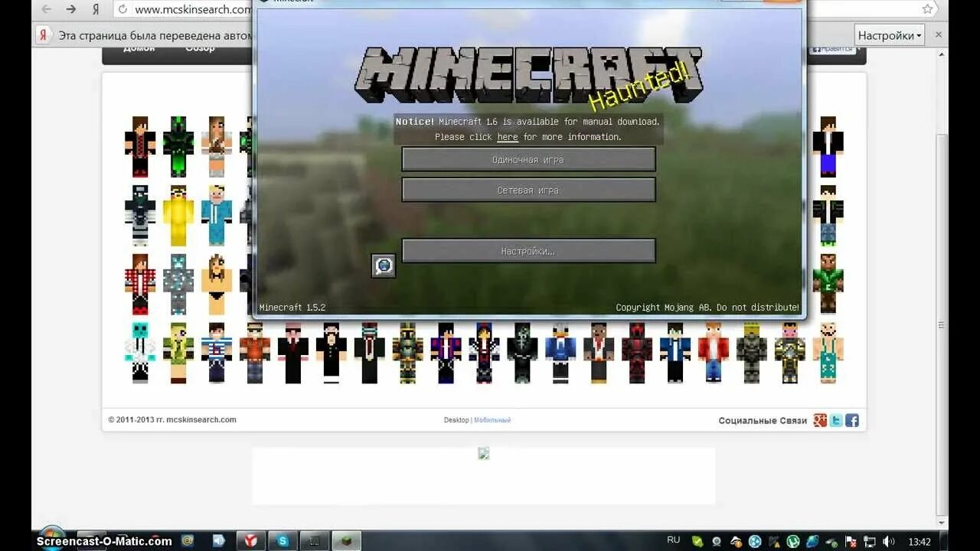The height and width of the screenshot is (551, 980).
Task: Open the Yandex browser taskbar icon
Action: tap(250, 541)
